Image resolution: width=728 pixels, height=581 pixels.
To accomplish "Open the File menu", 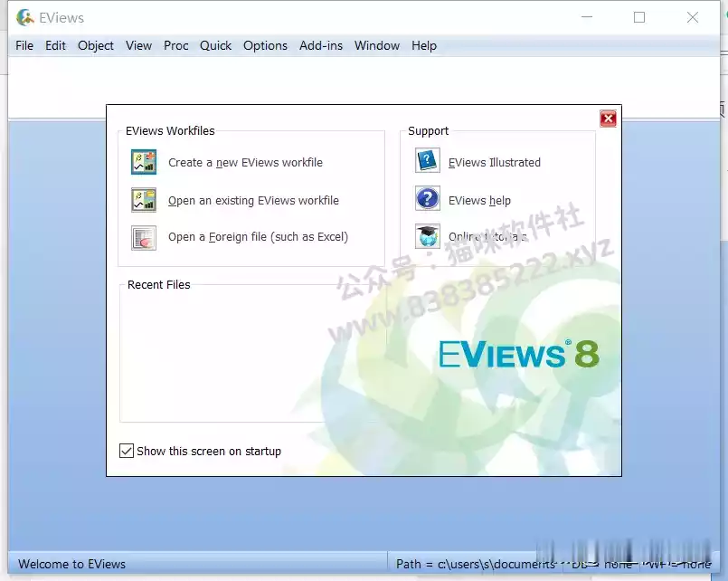I will [x=24, y=45].
